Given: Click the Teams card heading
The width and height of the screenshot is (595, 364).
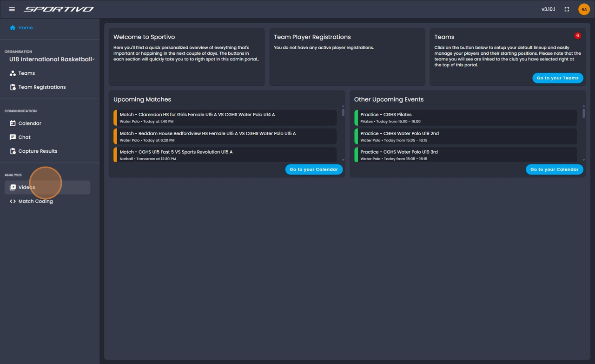Looking at the screenshot, I should pyautogui.click(x=444, y=37).
